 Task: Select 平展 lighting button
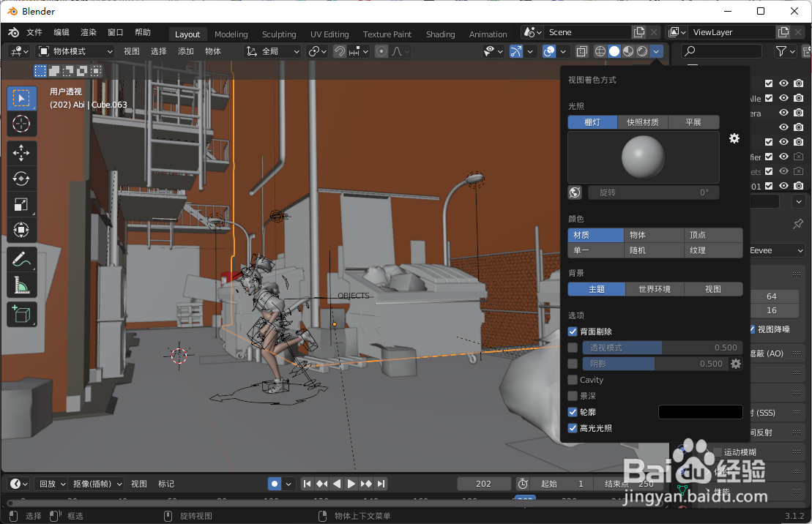693,122
